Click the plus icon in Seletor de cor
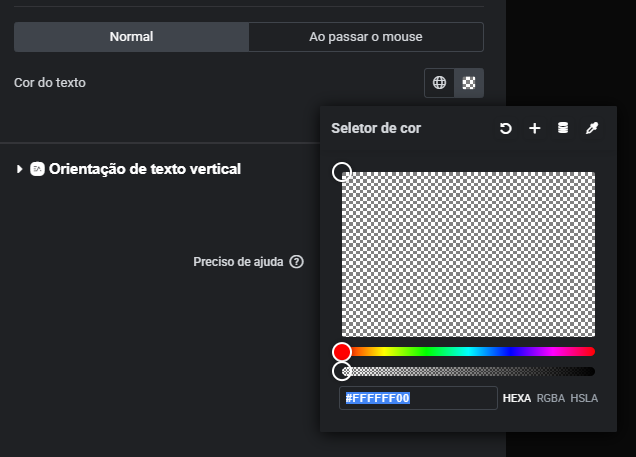The image size is (636, 457). (x=534, y=128)
